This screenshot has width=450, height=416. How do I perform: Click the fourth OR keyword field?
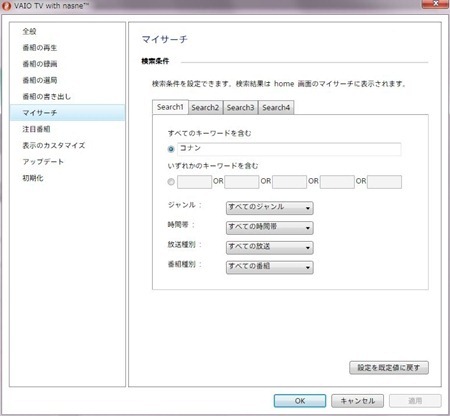tap(337, 182)
